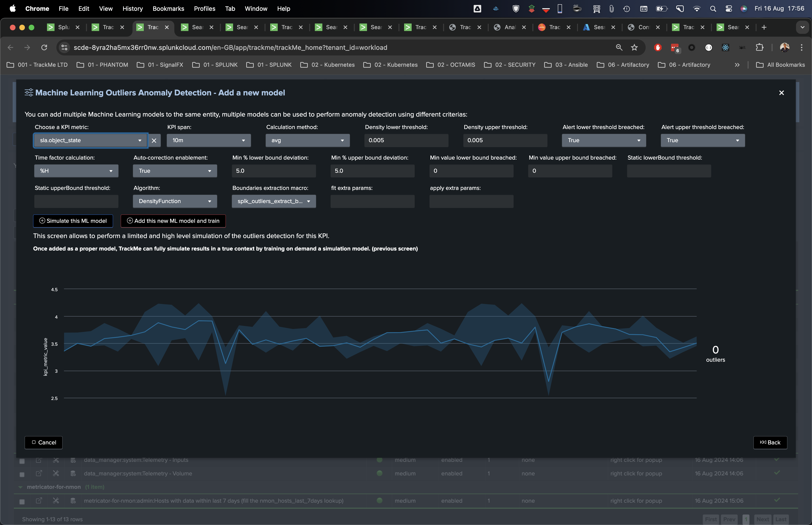Open the Chrome View menu
The width and height of the screenshot is (812, 525).
point(106,8)
